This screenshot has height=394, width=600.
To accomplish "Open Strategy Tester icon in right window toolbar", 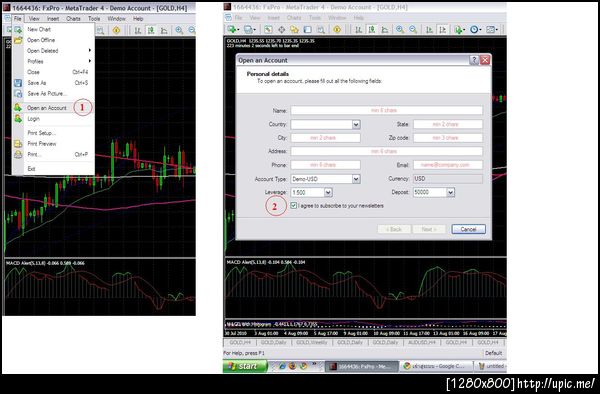I will click(321, 29).
